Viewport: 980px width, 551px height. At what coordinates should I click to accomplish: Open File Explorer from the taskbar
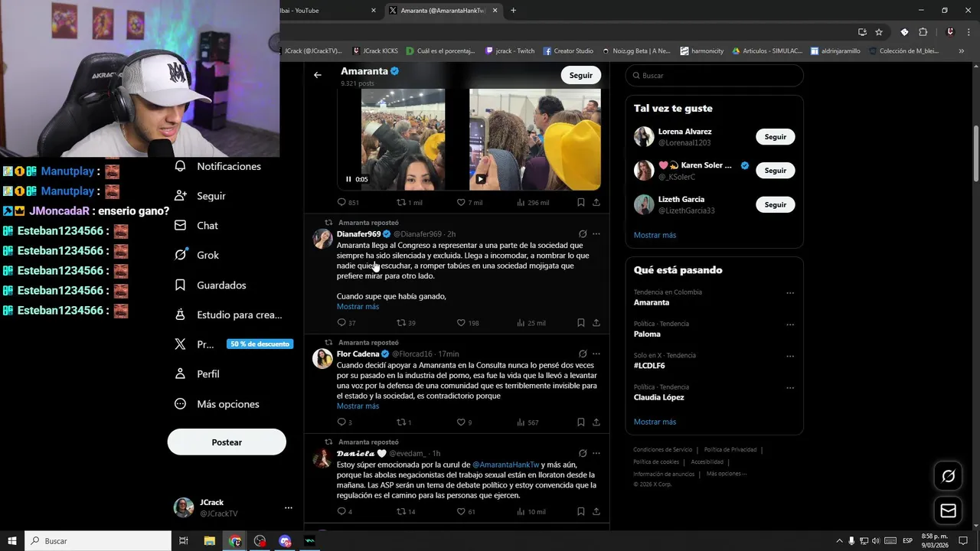210,541
